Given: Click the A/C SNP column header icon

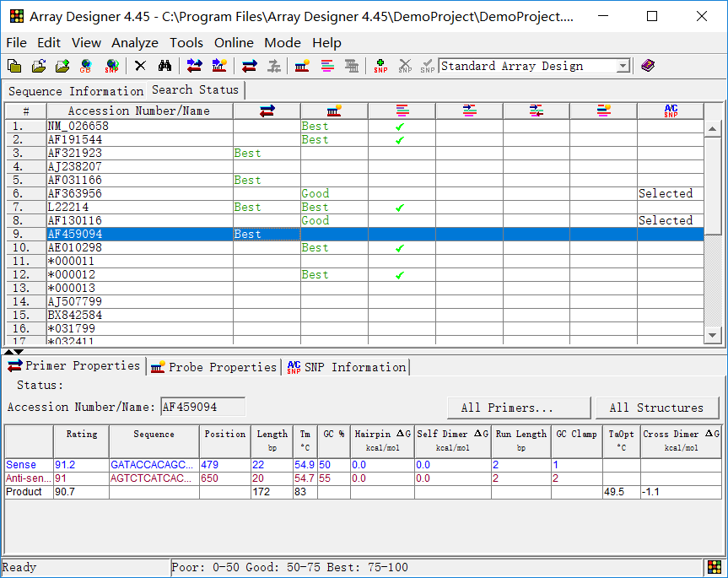Looking at the screenshot, I should pos(671,111).
